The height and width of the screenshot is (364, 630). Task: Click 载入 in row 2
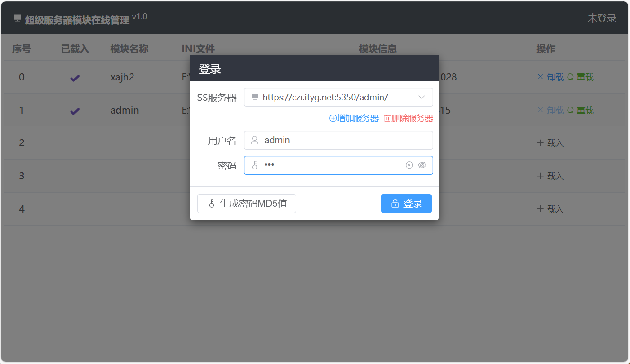pyautogui.click(x=550, y=143)
